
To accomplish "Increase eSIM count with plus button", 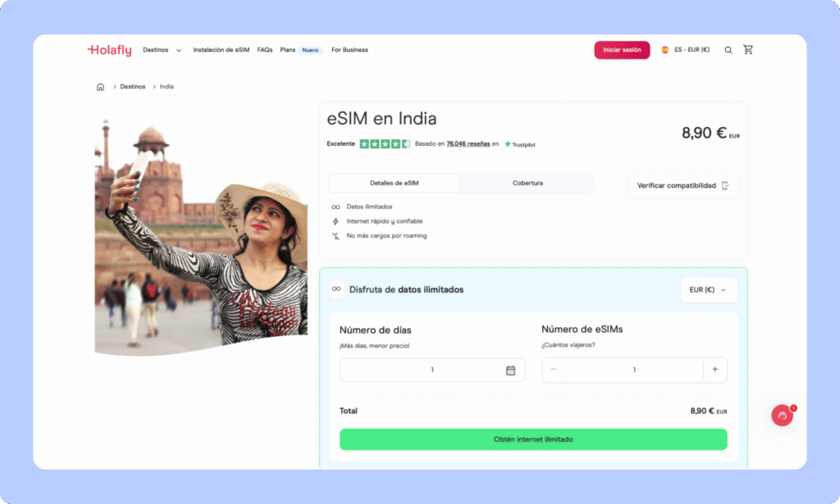I will click(x=714, y=370).
